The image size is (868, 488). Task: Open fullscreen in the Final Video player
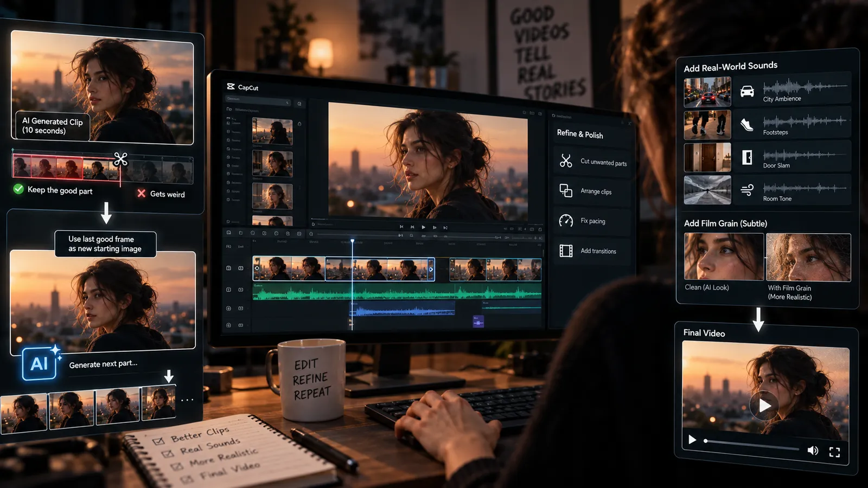pyautogui.click(x=834, y=452)
